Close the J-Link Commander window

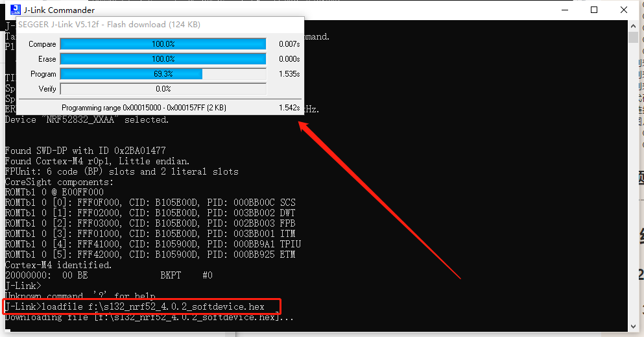point(623,10)
